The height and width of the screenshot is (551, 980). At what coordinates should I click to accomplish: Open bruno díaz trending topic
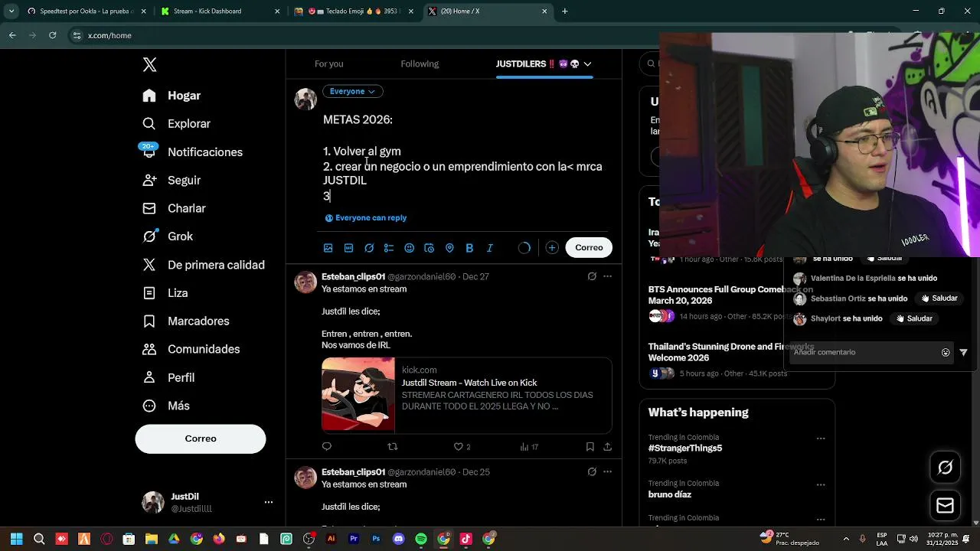[x=670, y=494]
